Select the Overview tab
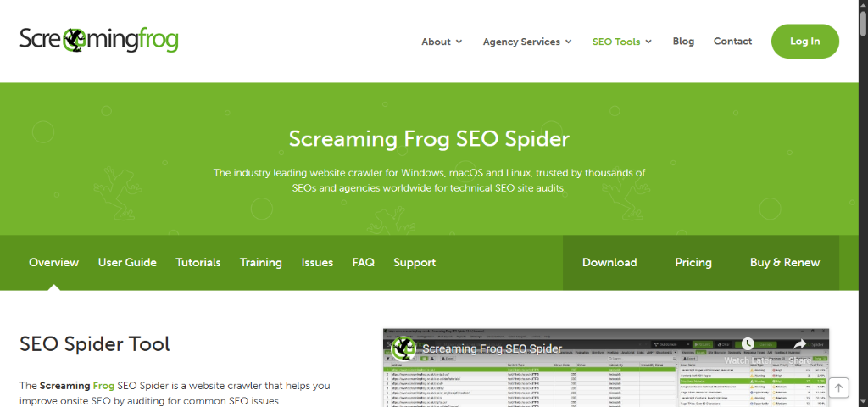Viewport: 868px width, 407px height. tap(53, 263)
